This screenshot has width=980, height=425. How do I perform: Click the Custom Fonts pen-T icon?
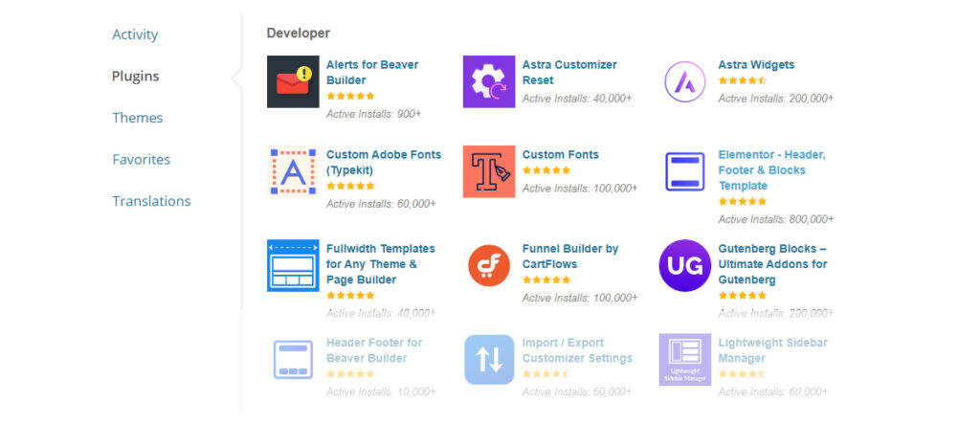tap(489, 172)
